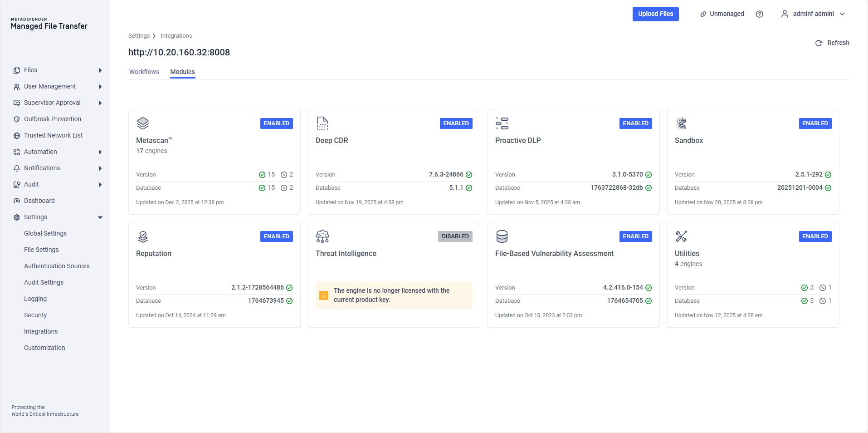Switch to the Workflows tab
Screen dimensions: 868x433
144,72
